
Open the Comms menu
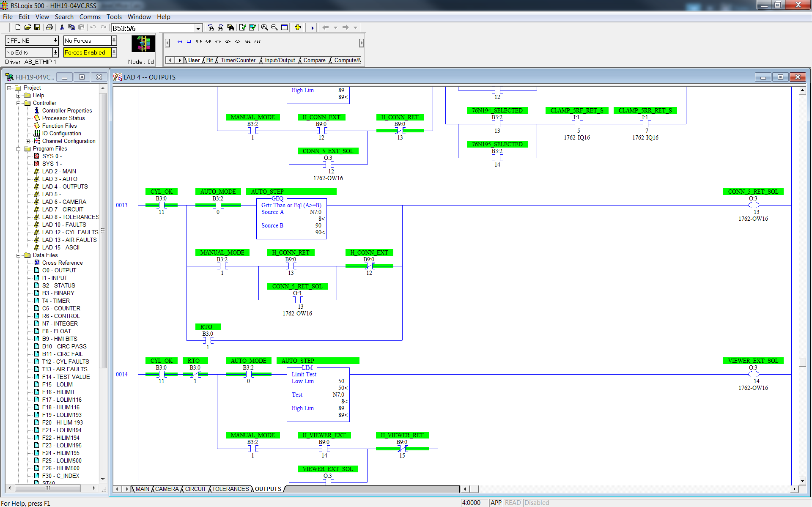90,17
